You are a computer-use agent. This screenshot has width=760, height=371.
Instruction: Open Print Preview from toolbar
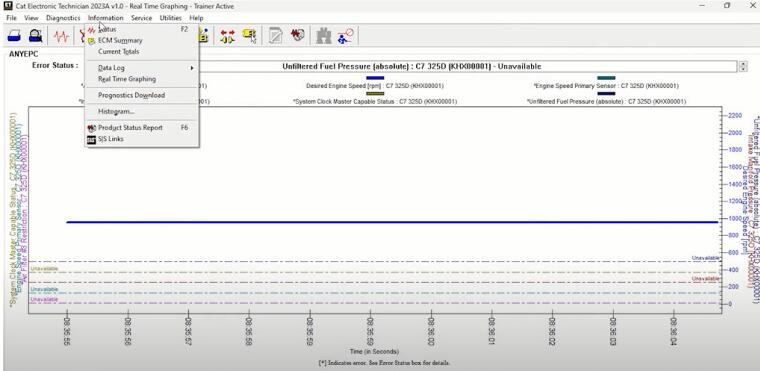point(35,36)
